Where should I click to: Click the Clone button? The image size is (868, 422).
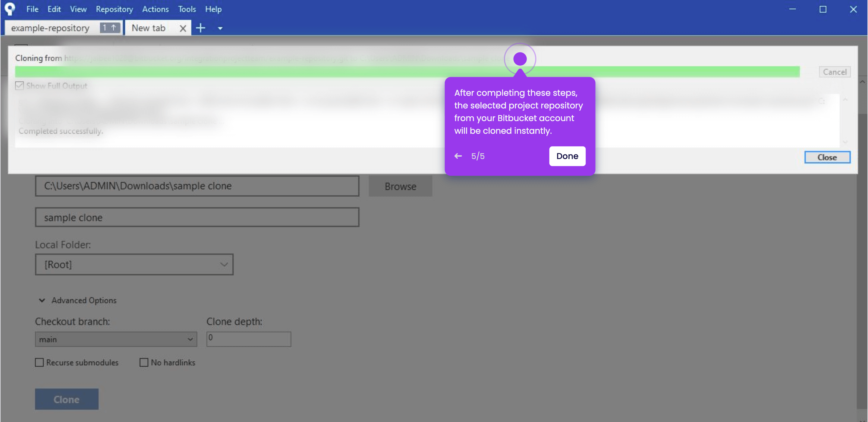pos(67,399)
